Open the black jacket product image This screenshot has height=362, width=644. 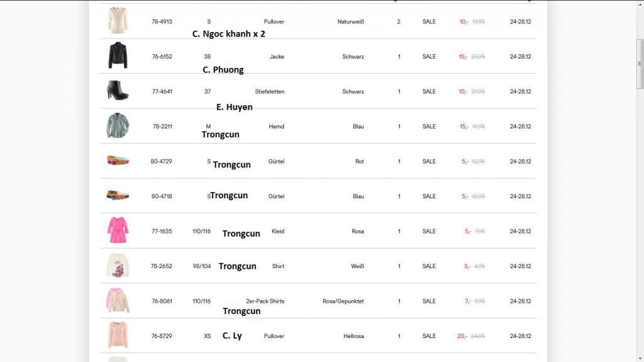coord(118,55)
